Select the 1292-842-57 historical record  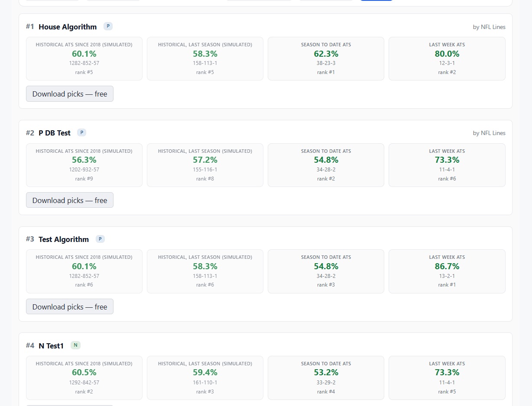tap(84, 383)
